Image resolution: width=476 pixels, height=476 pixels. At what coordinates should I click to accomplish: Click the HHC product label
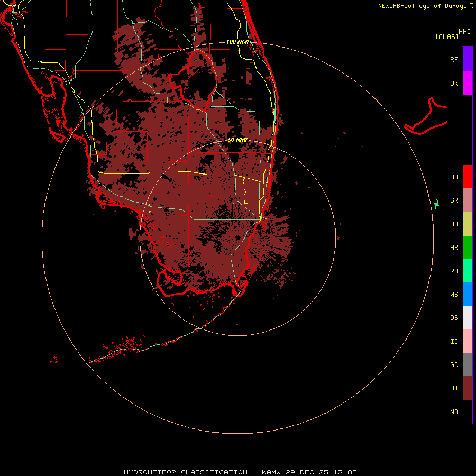(x=464, y=32)
